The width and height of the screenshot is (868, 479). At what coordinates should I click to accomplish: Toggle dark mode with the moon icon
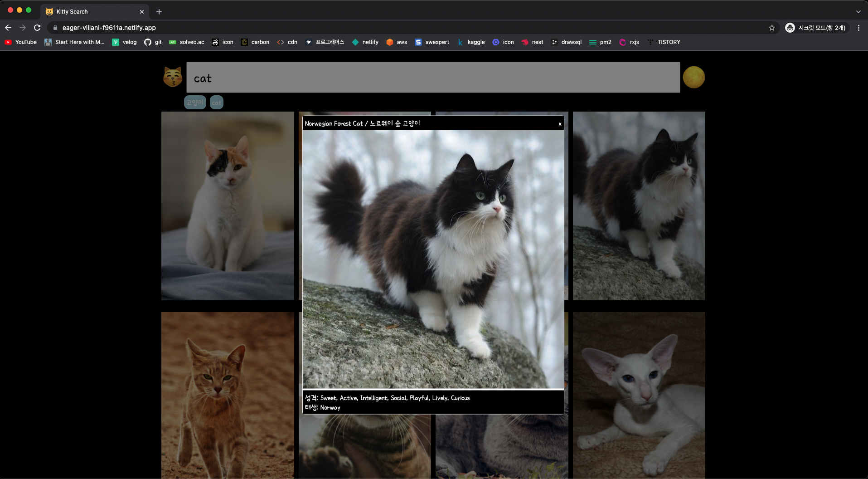694,77
